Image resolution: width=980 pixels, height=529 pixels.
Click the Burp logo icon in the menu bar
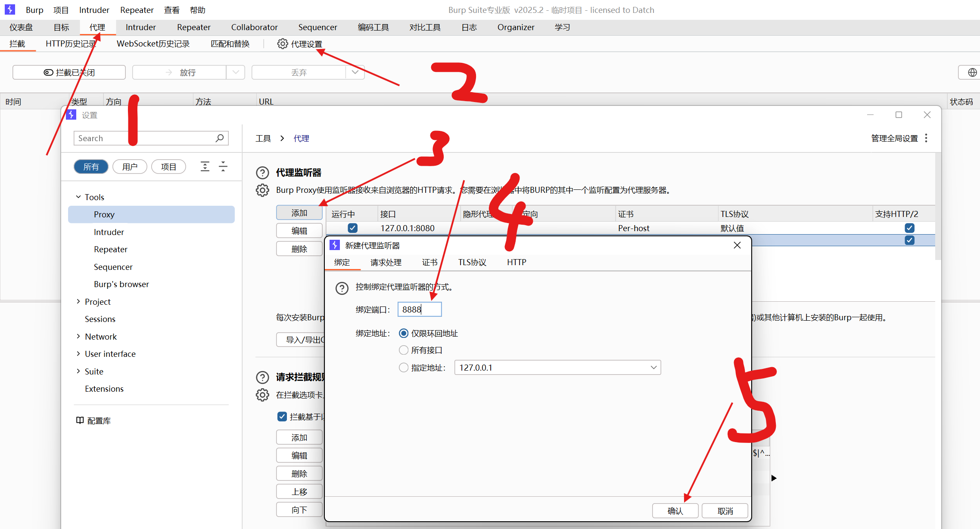(10, 9)
